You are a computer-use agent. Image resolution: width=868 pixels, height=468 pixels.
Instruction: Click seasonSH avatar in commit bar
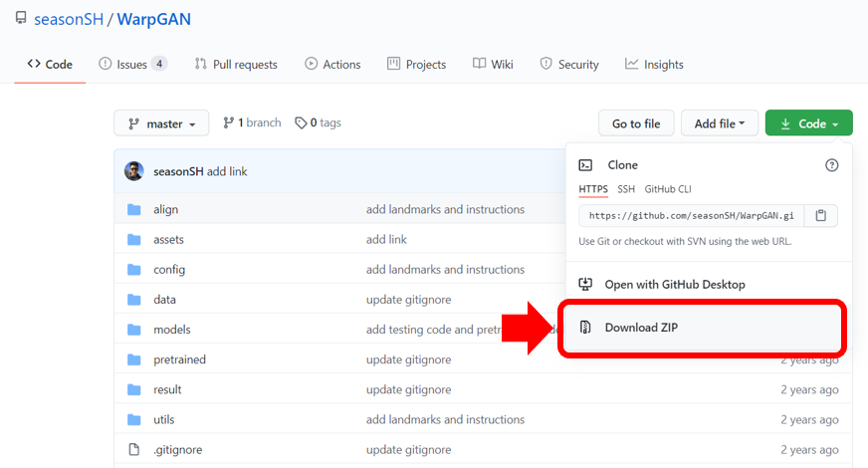click(134, 171)
